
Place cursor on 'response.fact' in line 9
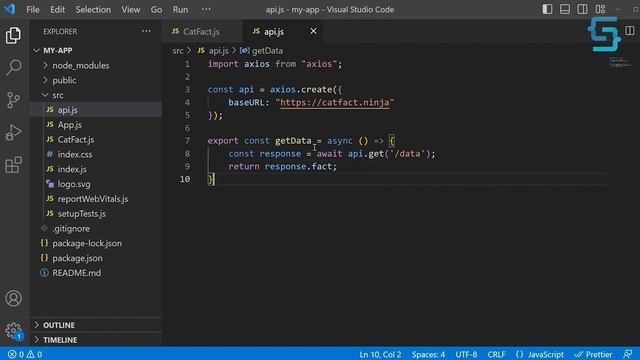[300, 167]
